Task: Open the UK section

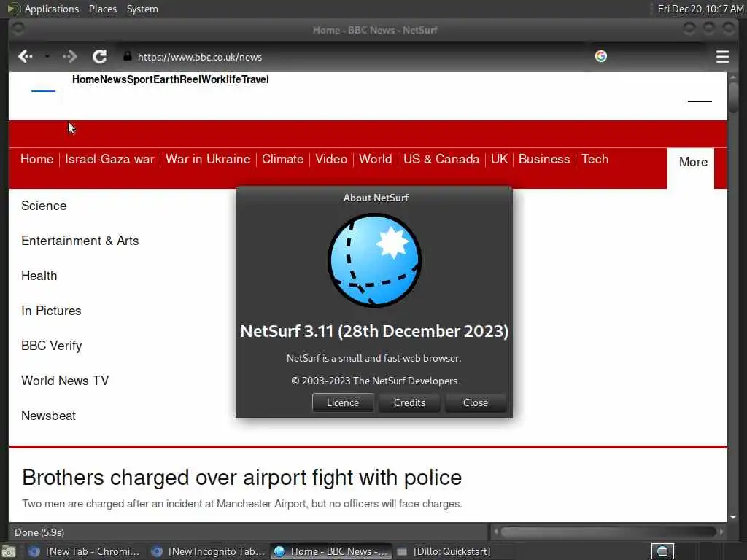Action: [499, 159]
